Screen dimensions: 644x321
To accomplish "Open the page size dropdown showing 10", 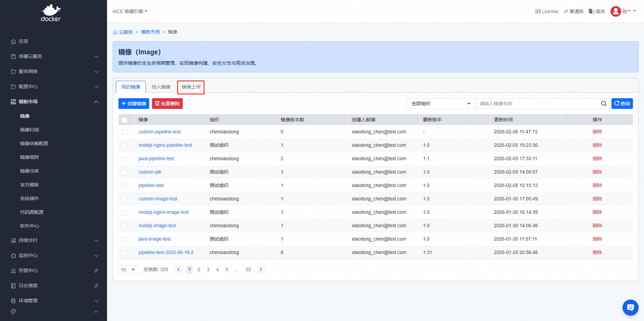I will 128,269.
